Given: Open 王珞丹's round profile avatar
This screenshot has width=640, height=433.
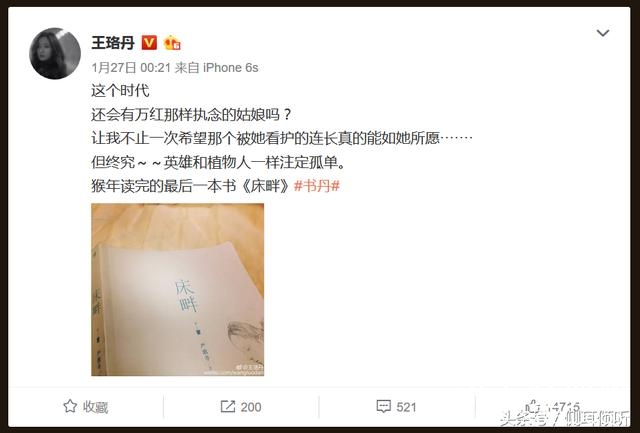Looking at the screenshot, I should coord(55,53).
